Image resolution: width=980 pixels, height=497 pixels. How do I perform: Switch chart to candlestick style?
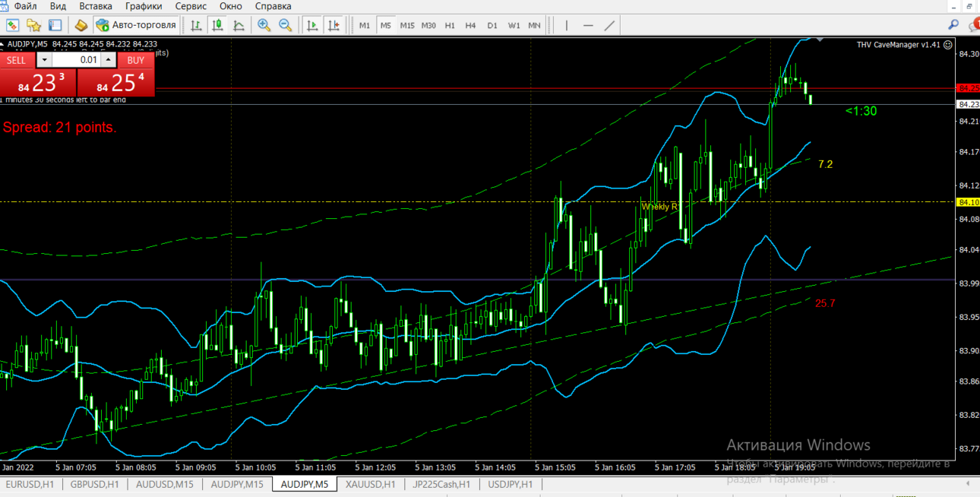217,25
